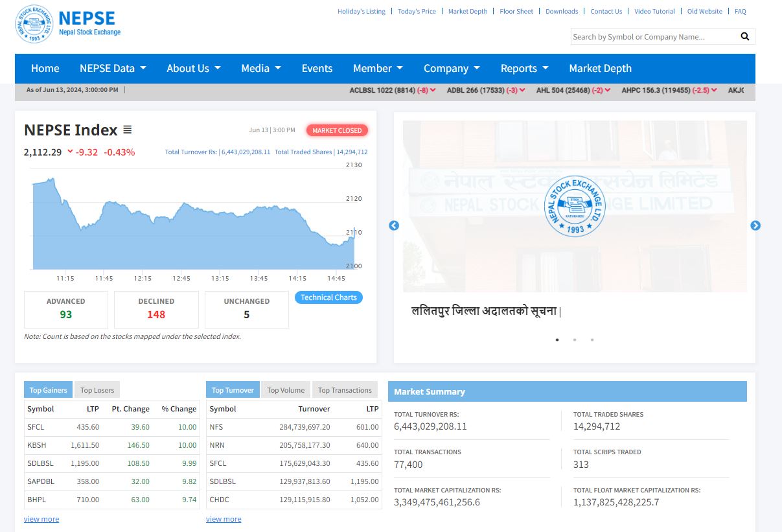This screenshot has width=782, height=532.
Task: Click the DECLINED 148 count box
Action: (156, 309)
